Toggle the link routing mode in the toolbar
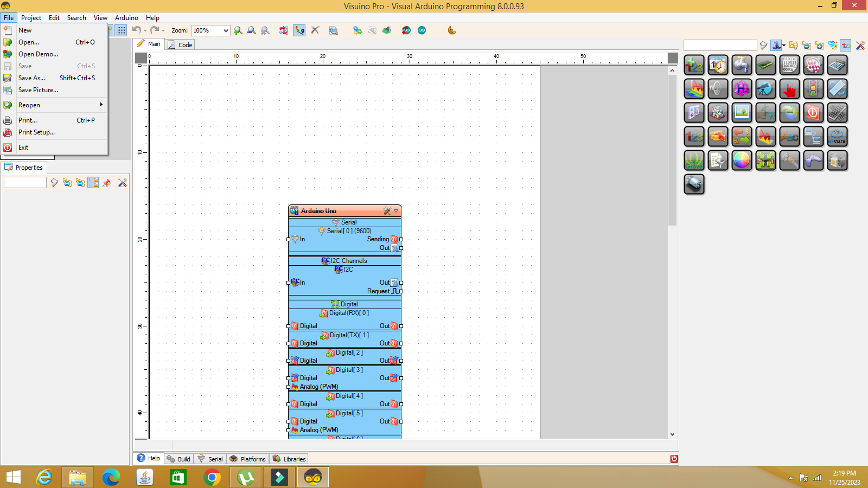868x488 pixels. [x=299, y=30]
